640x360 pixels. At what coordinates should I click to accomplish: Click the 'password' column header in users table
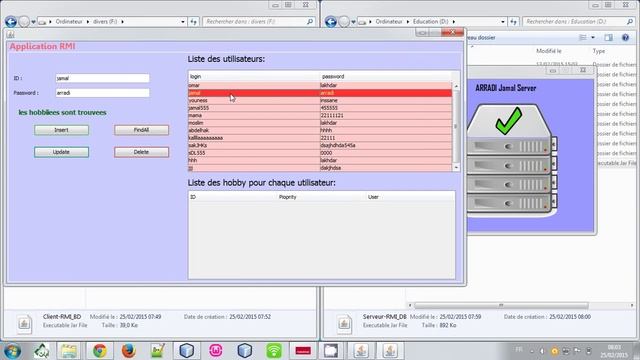point(386,76)
